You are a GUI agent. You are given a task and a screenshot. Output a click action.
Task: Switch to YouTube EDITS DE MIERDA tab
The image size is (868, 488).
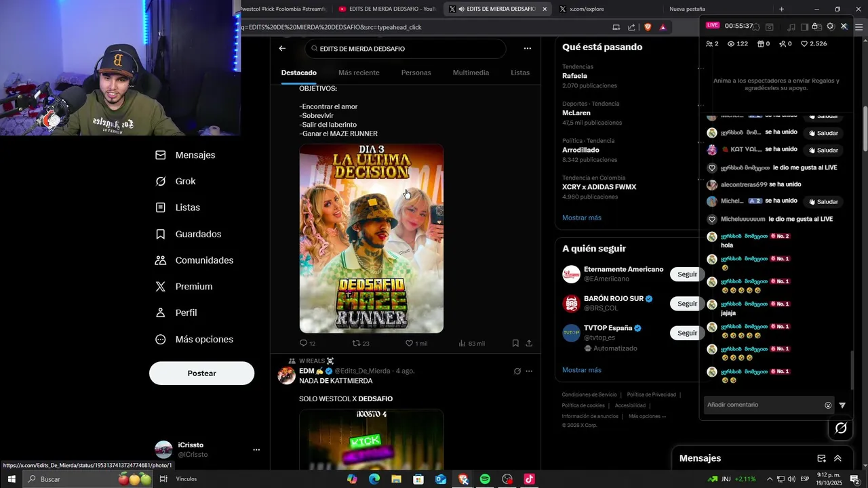[x=388, y=9]
